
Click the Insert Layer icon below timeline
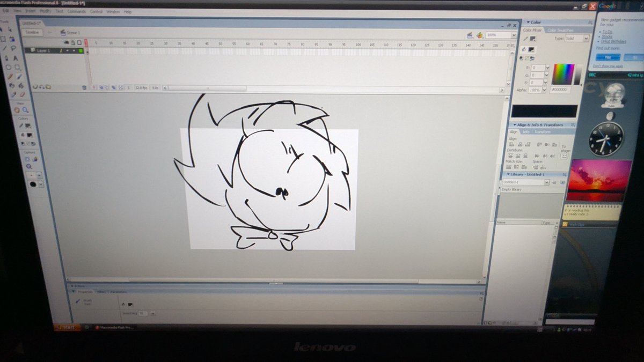[x=35, y=87]
